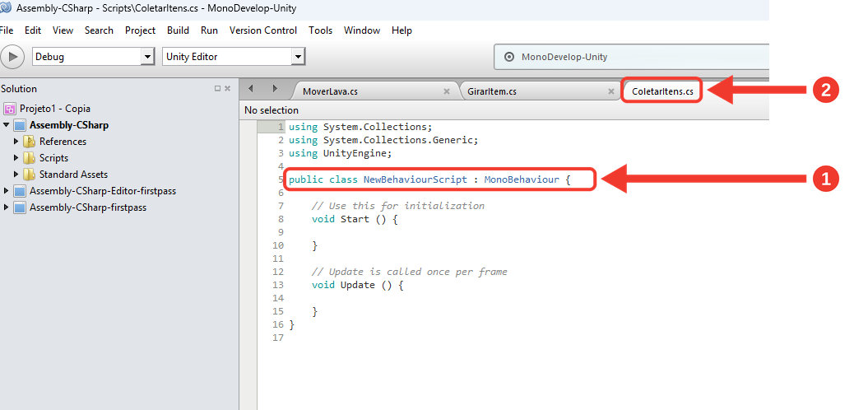This screenshot has height=410, width=868.
Task: Select Assembly-CSharp-Editor-firstpass project
Action: tap(102, 191)
